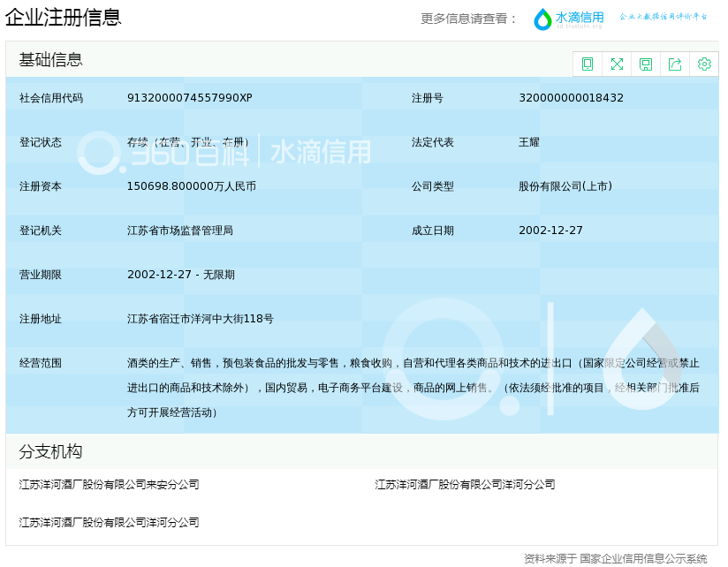The width and height of the screenshot is (728, 567).
Task: Click the term 2002-12-27 - 无限期
Action: coord(181,274)
